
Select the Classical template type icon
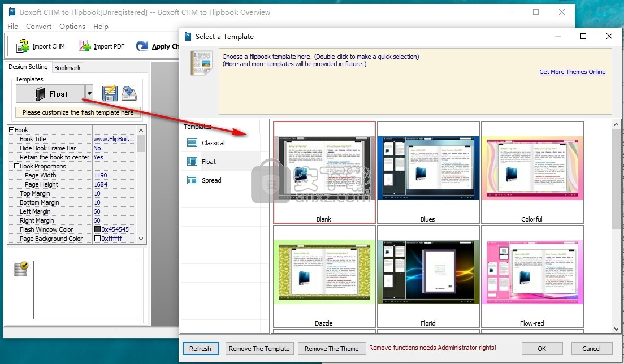pyautogui.click(x=192, y=143)
